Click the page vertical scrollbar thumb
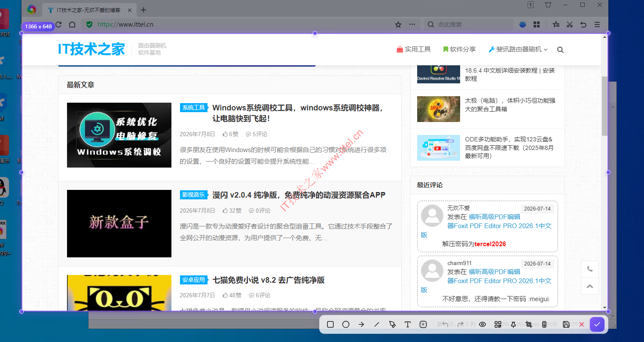 point(604,106)
